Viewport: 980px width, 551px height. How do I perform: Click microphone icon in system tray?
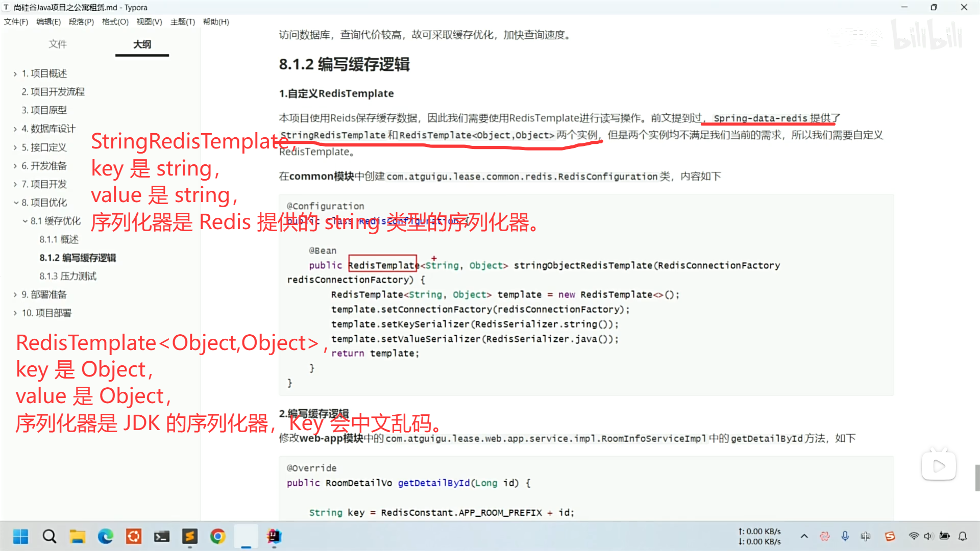(x=845, y=536)
